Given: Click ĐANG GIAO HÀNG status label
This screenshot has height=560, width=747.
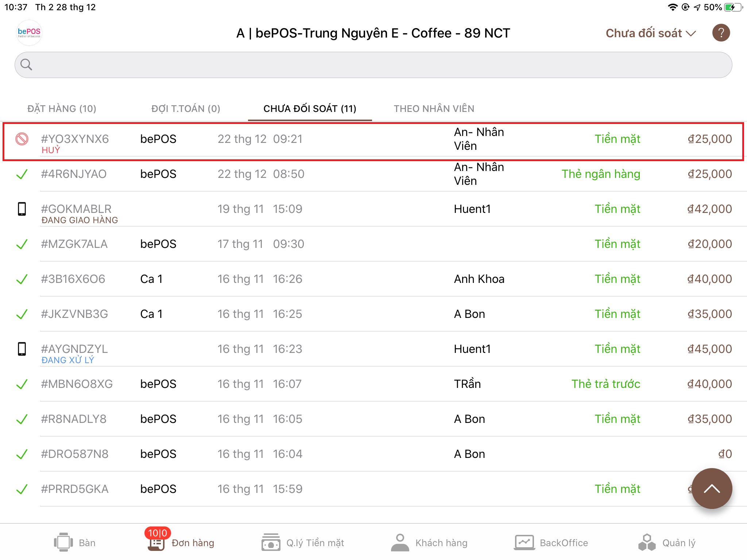Looking at the screenshot, I should tap(80, 220).
